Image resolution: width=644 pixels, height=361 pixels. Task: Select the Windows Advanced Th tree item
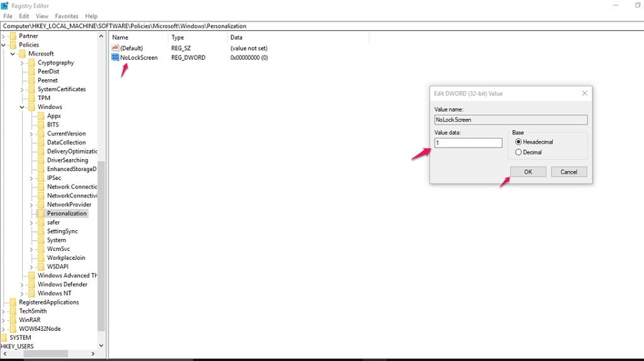tap(67, 276)
